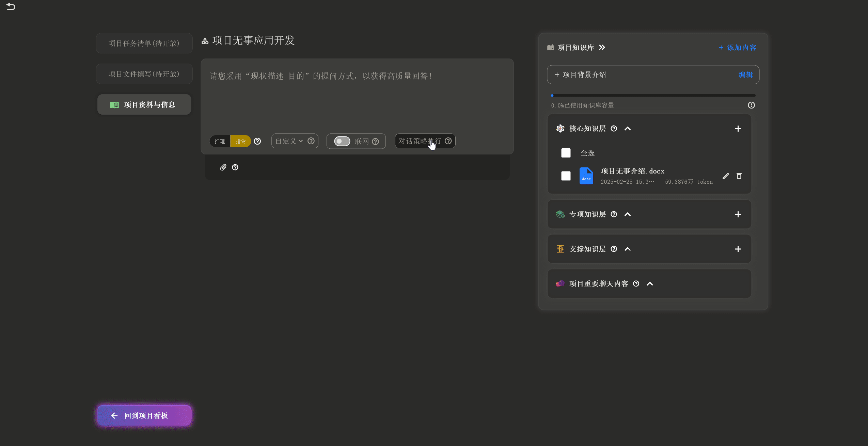Click the paperclip attachment icon
Viewport: 868px width, 446px height.
point(223,167)
